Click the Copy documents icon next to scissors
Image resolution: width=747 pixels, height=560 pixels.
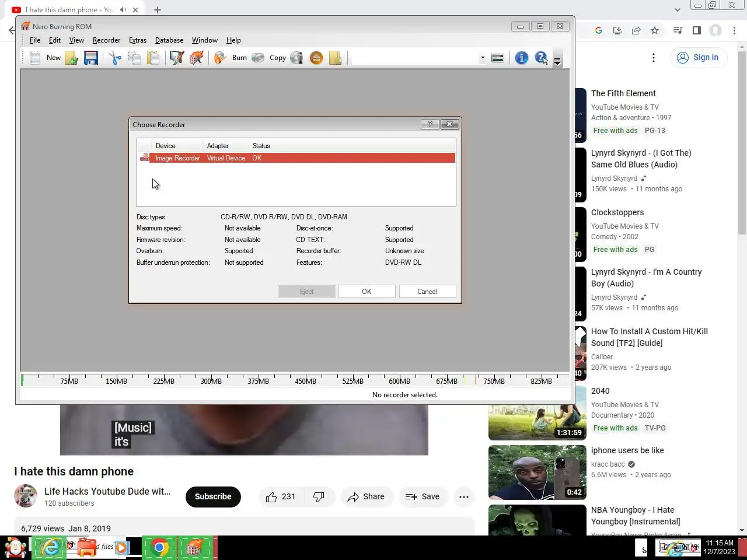coord(134,58)
